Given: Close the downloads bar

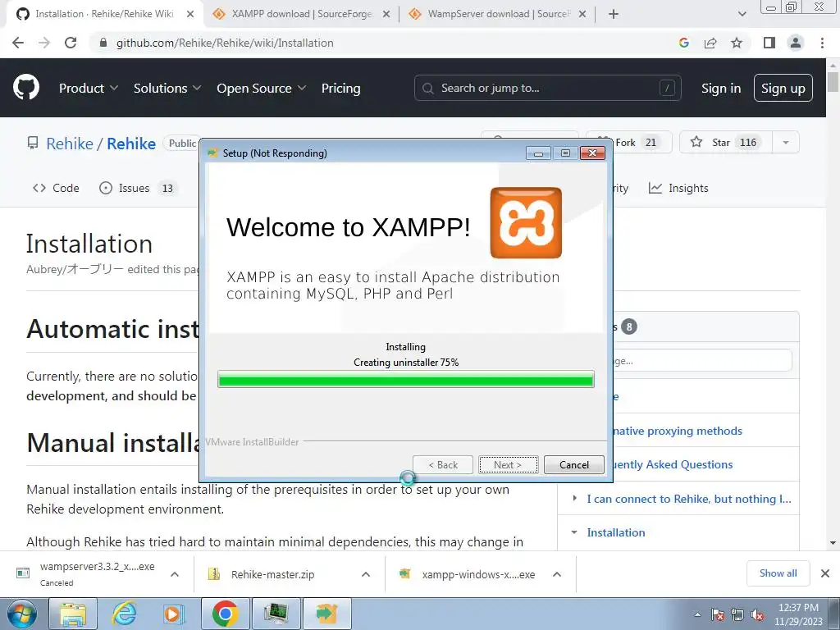Looking at the screenshot, I should 825,573.
